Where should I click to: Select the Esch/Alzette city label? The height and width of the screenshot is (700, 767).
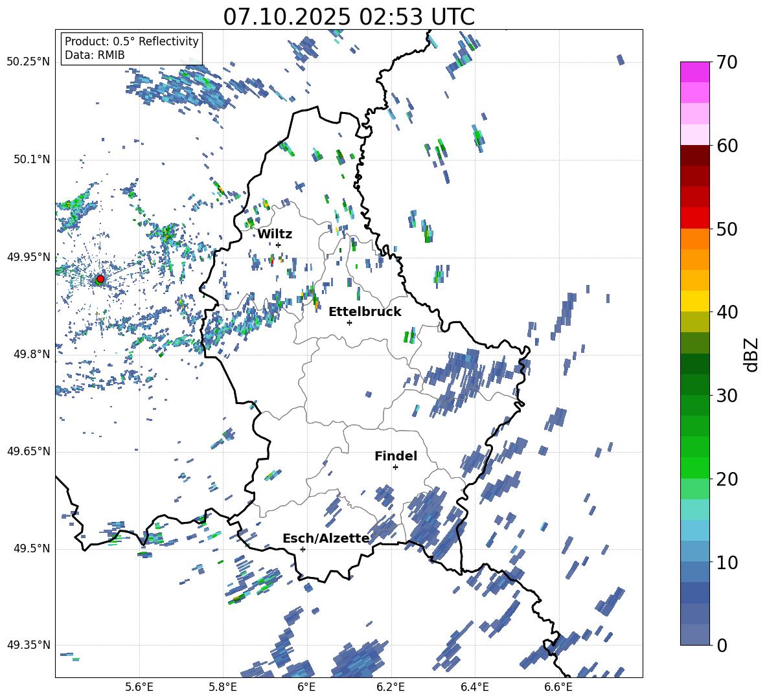326,538
